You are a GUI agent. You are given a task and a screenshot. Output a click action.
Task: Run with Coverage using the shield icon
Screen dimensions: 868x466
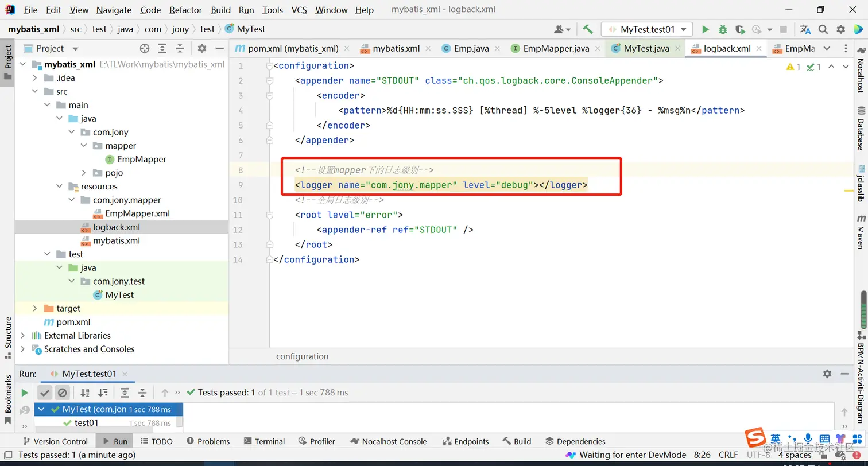740,29
